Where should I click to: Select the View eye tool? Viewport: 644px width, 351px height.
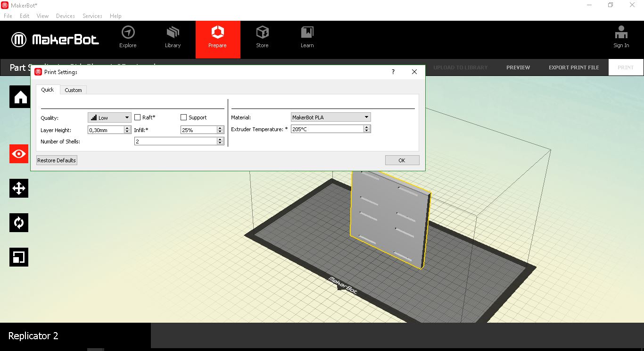(x=19, y=154)
